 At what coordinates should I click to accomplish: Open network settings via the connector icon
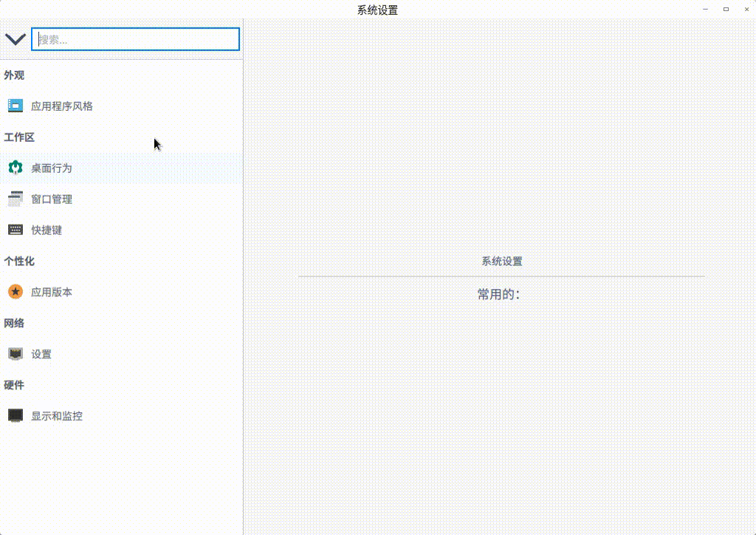coord(15,353)
